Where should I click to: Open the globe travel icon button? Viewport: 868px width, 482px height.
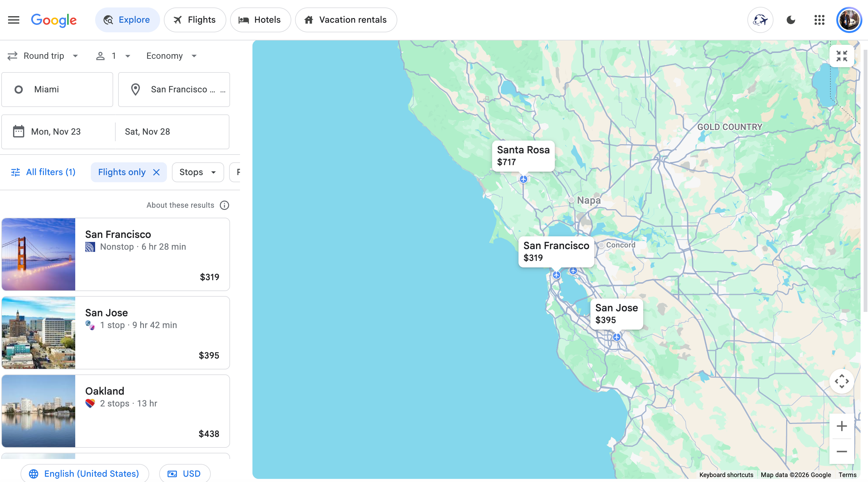pyautogui.click(x=760, y=20)
